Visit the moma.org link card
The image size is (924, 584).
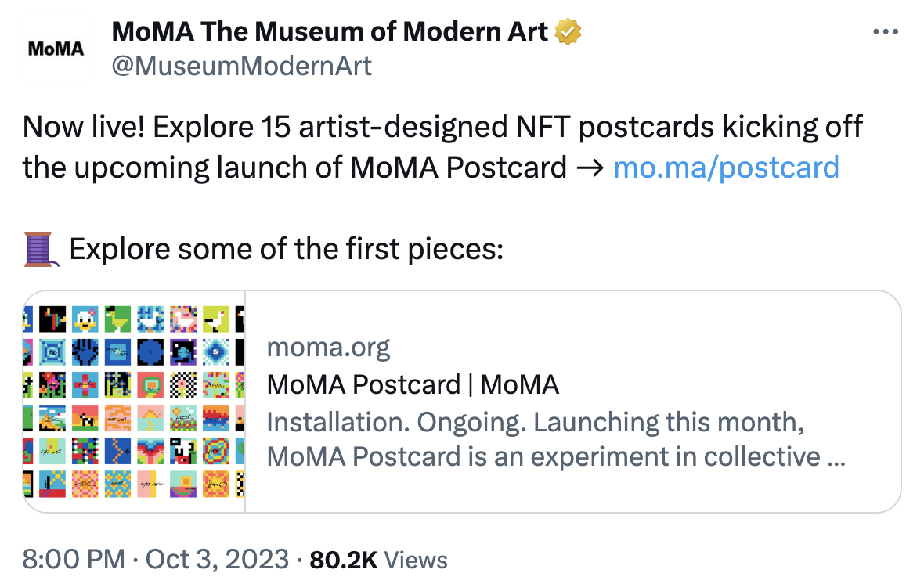tap(572, 402)
